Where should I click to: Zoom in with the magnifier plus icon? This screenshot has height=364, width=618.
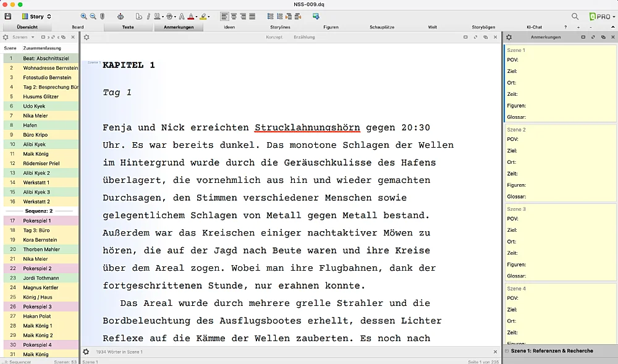83,16
